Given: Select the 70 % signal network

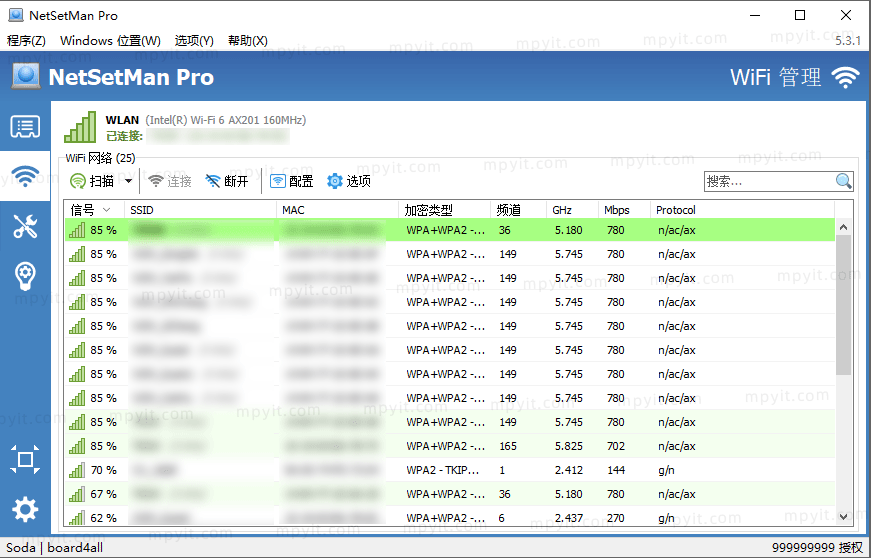Looking at the screenshot, I should [x=450, y=470].
